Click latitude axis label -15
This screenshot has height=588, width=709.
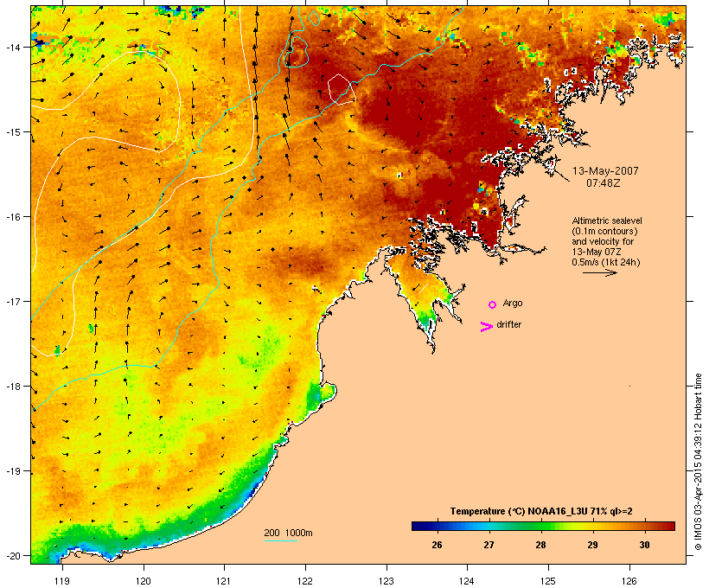12,132
